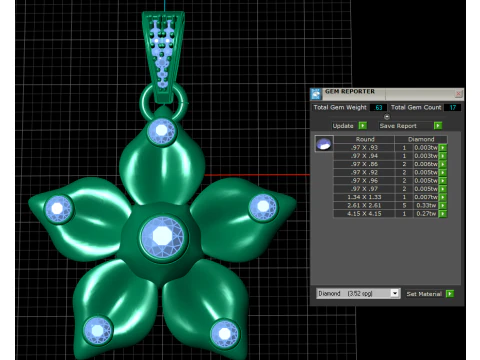
Task: Select the pendant bail with small gems
Action: pos(163,57)
